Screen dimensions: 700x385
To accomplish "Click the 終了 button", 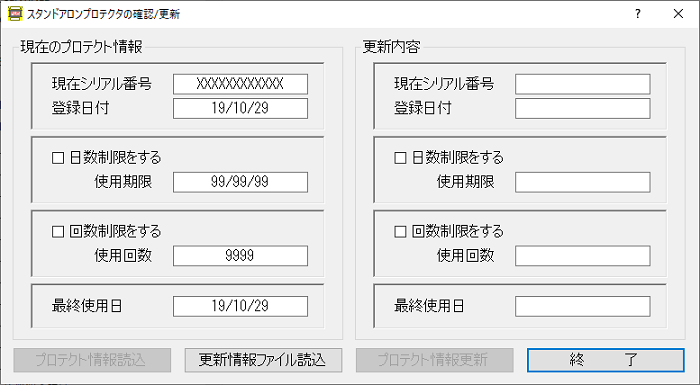I will click(x=605, y=360).
